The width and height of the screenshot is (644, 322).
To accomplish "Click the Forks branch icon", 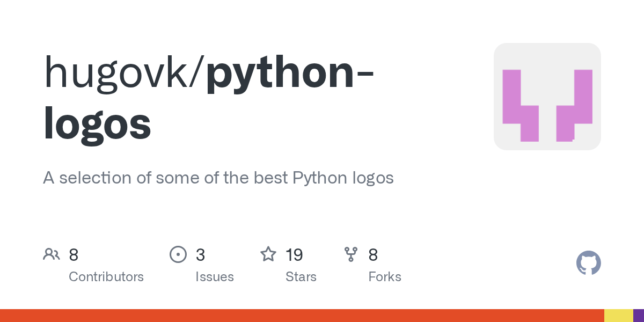I will click(x=351, y=254).
